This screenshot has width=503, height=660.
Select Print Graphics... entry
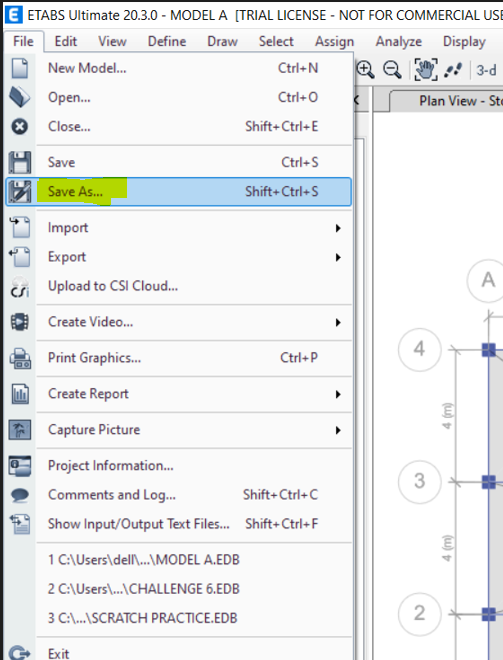[179, 358]
